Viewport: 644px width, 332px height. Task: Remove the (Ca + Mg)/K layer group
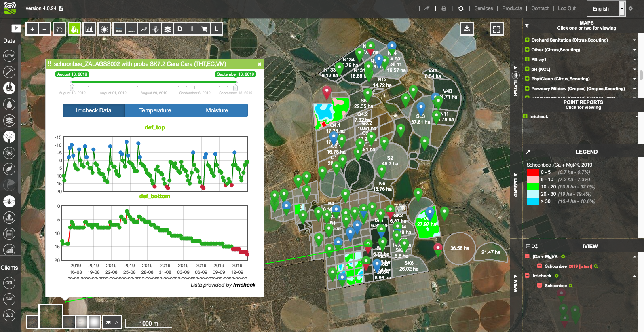point(527,256)
